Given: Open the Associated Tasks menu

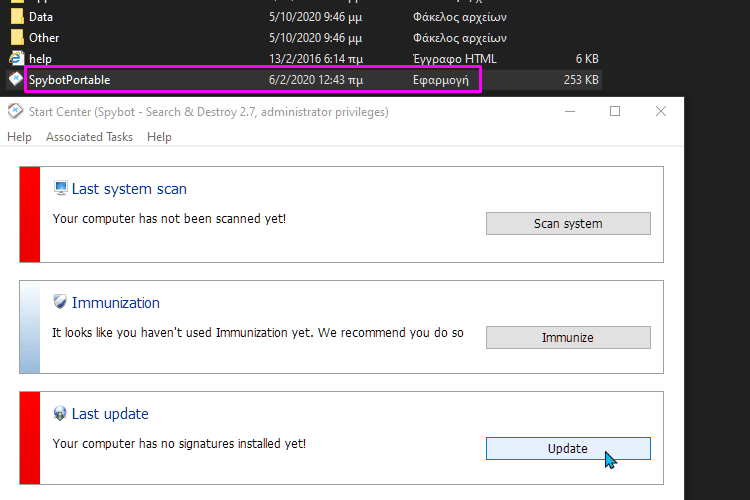Looking at the screenshot, I should coord(89,137).
